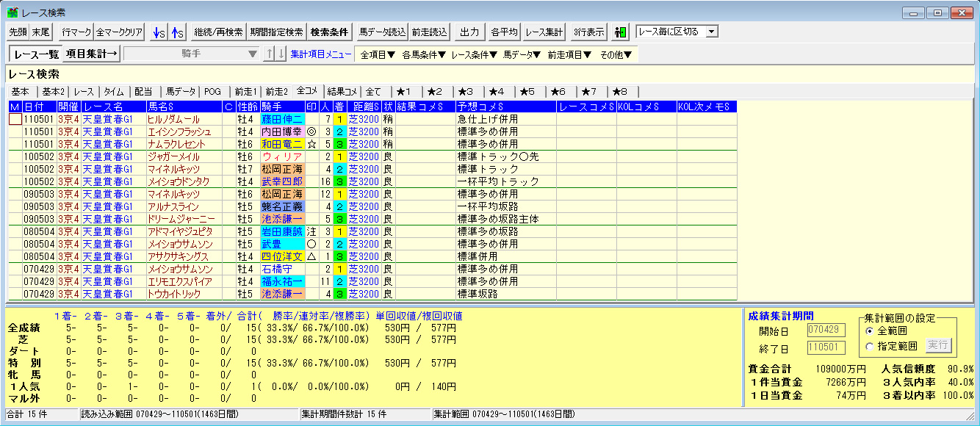Click the move-down arrow beside the 騎手 box

coord(281,54)
